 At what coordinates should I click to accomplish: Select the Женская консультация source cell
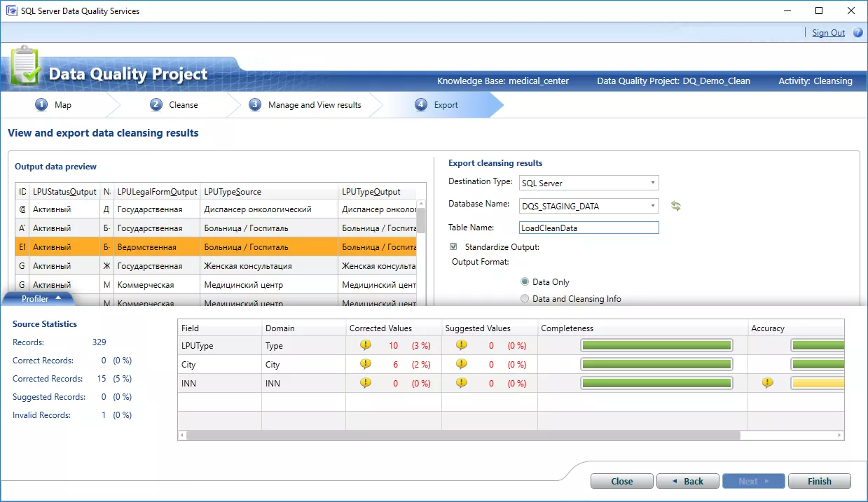point(270,265)
